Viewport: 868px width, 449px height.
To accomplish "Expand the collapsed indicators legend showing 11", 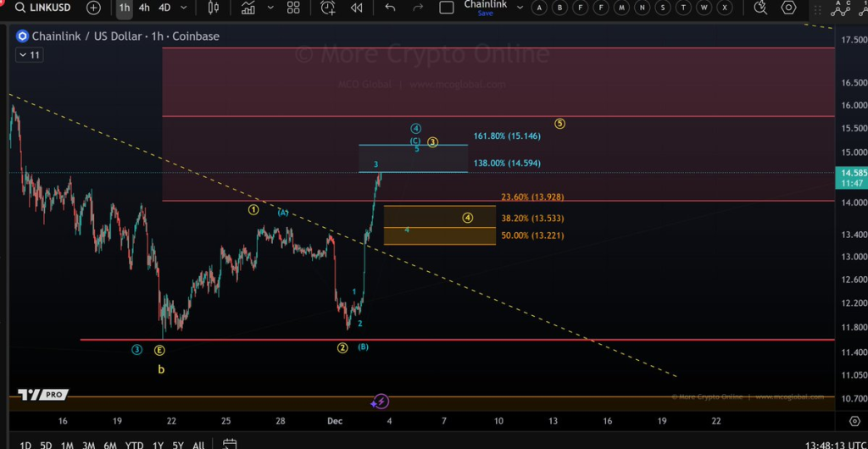I will [x=28, y=55].
